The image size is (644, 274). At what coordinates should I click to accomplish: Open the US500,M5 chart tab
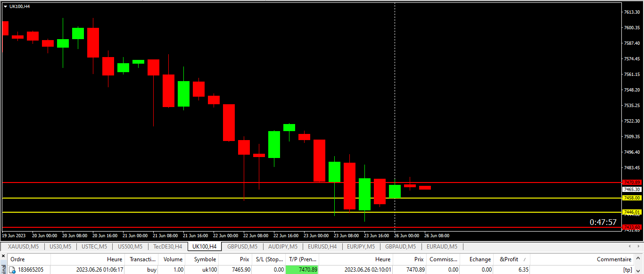[x=130, y=247]
